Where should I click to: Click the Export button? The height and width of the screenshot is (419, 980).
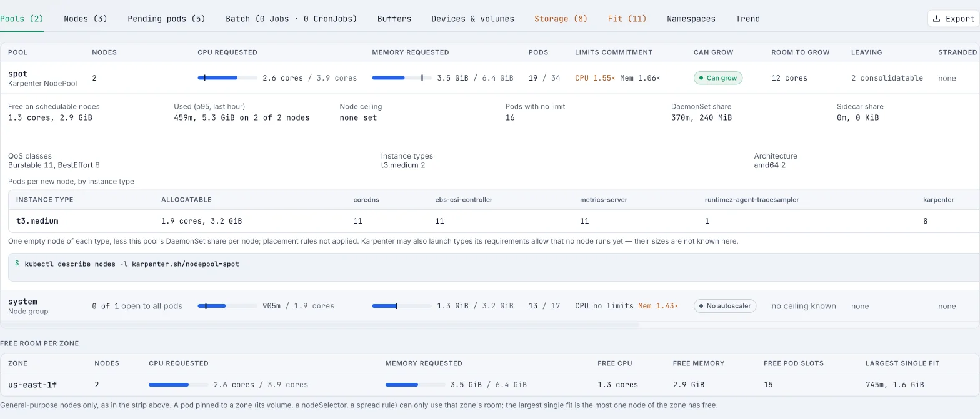[954, 19]
